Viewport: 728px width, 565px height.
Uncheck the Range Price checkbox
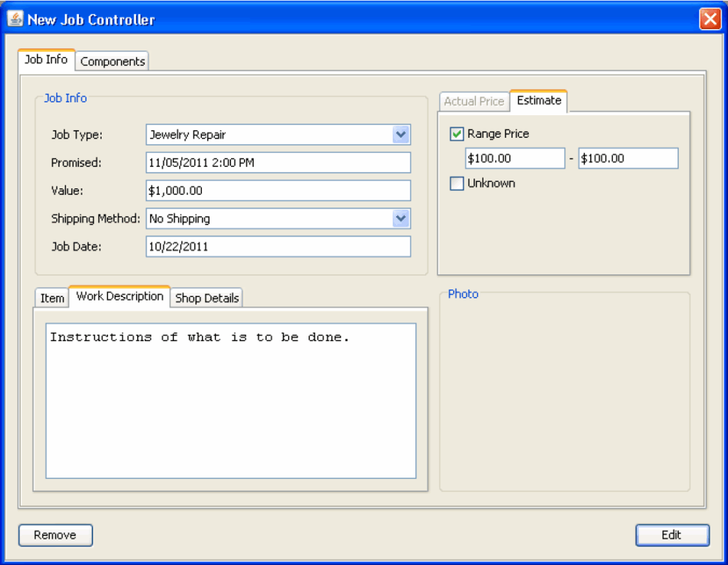(x=457, y=134)
